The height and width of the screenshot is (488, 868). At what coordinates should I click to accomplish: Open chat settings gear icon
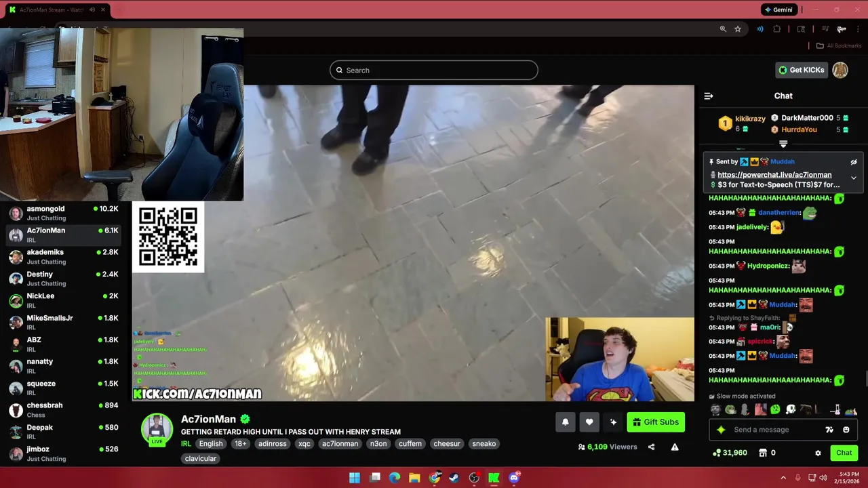(818, 453)
